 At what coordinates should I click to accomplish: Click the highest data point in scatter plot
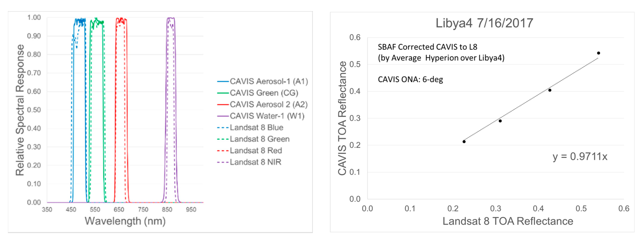coord(599,53)
